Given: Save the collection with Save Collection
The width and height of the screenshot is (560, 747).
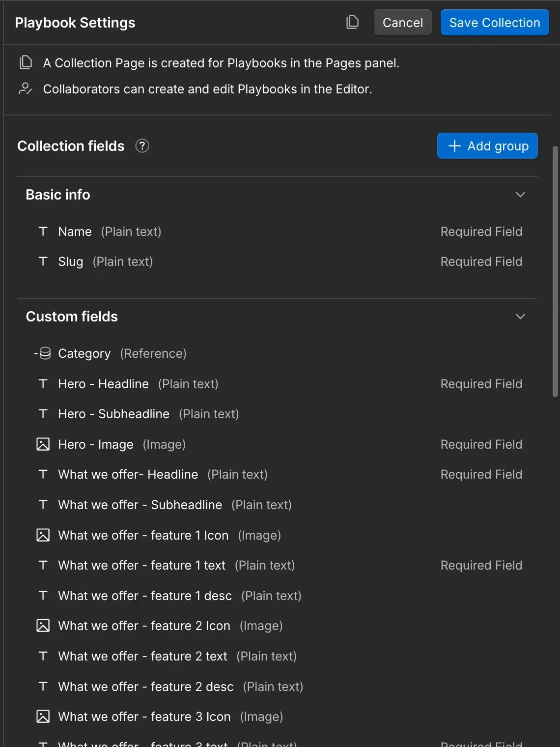Looking at the screenshot, I should (x=495, y=23).
